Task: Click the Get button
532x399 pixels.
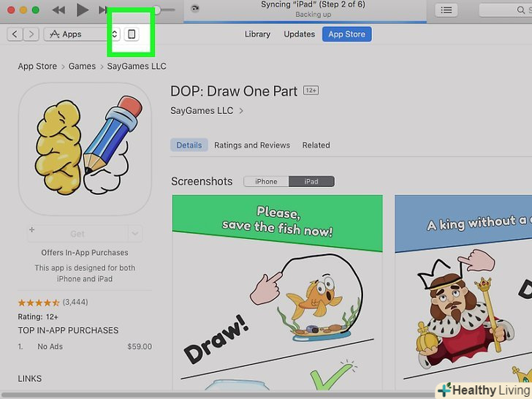Action: click(77, 234)
